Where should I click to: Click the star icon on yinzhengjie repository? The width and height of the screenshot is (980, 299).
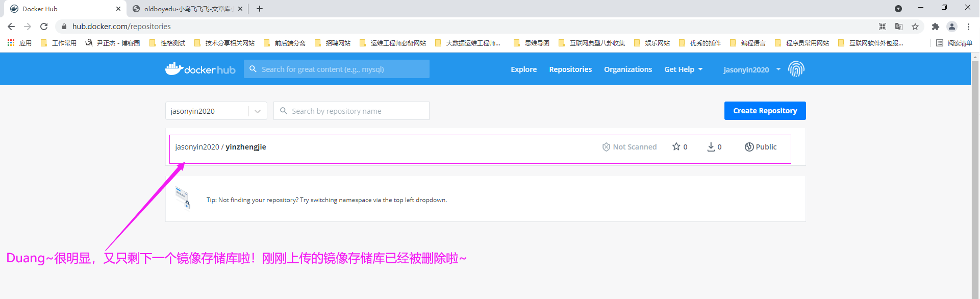pyautogui.click(x=676, y=146)
